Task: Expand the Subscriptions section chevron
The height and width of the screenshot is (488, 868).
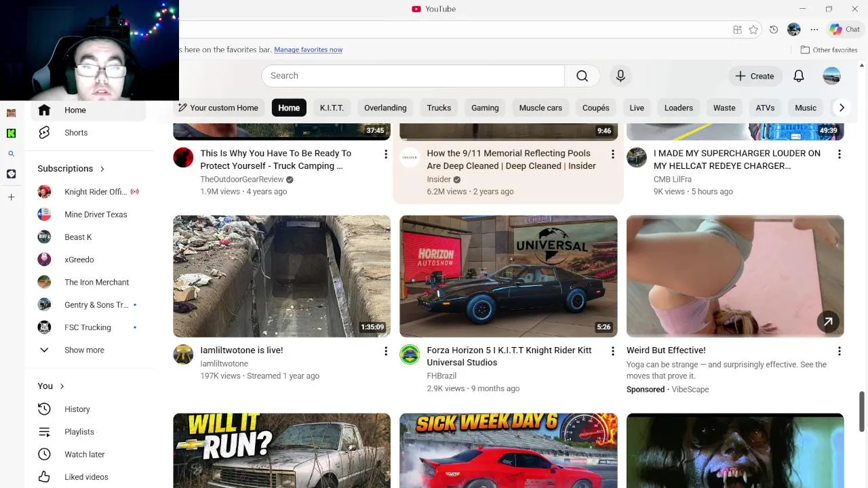Action: coord(102,169)
